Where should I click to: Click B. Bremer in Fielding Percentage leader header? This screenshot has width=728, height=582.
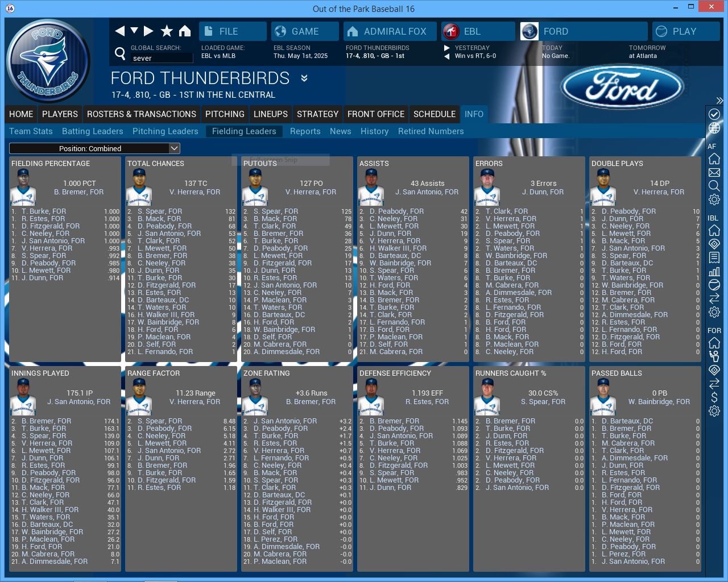pos(79,192)
